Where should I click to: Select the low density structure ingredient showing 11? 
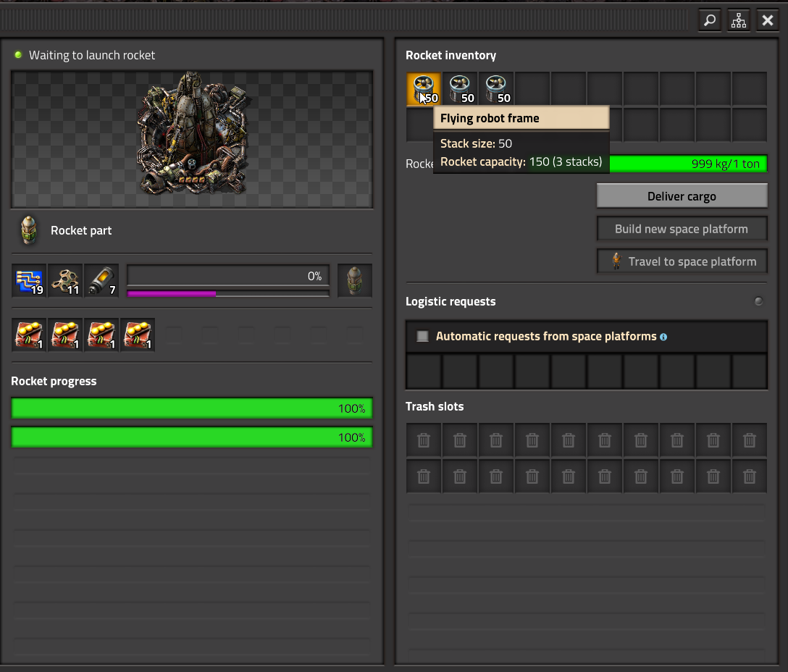pyautogui.click(x=65, y=280)
